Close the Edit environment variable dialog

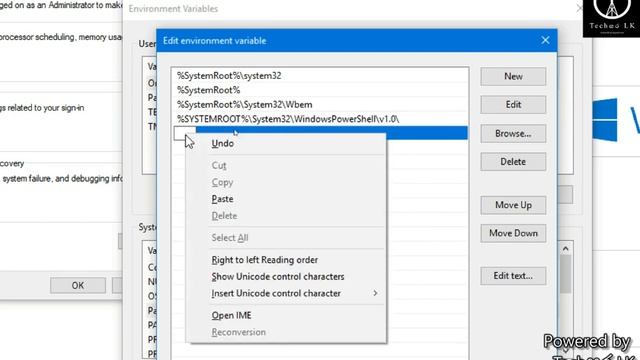click(x=545, y=40)
